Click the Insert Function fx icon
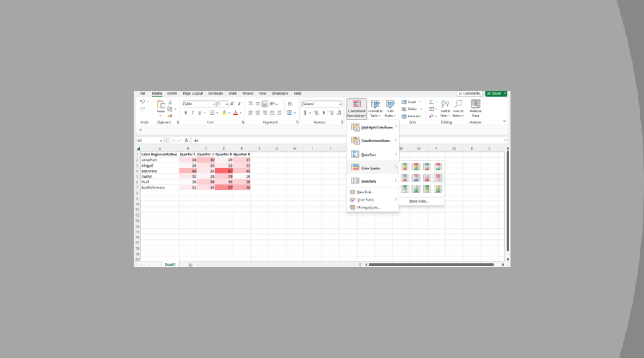644x358 pixels. pos(187,140)
